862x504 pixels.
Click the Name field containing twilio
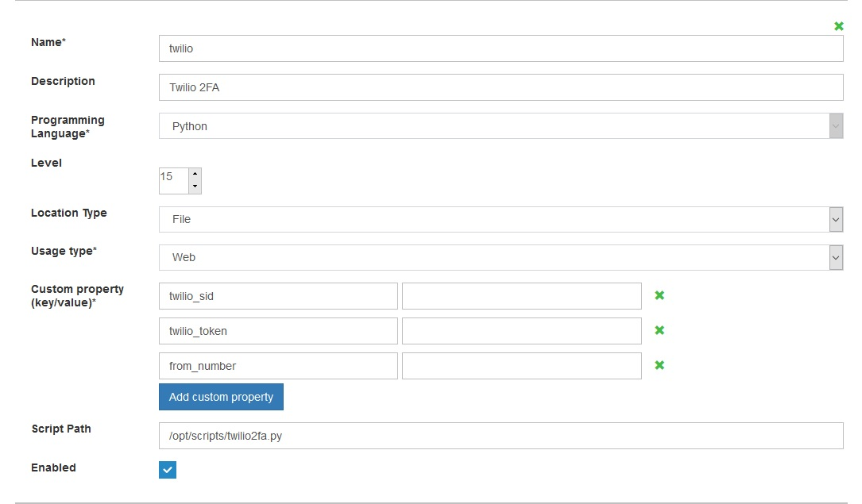coord(501,48)
